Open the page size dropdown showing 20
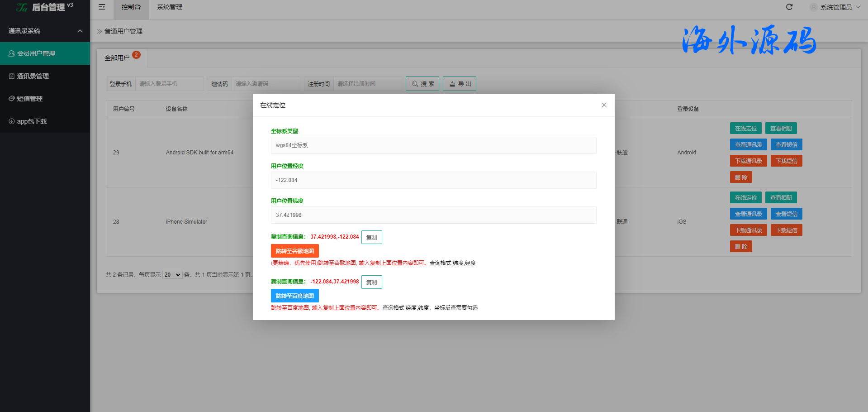Screen dimensions: 868x412 point(172,275)
